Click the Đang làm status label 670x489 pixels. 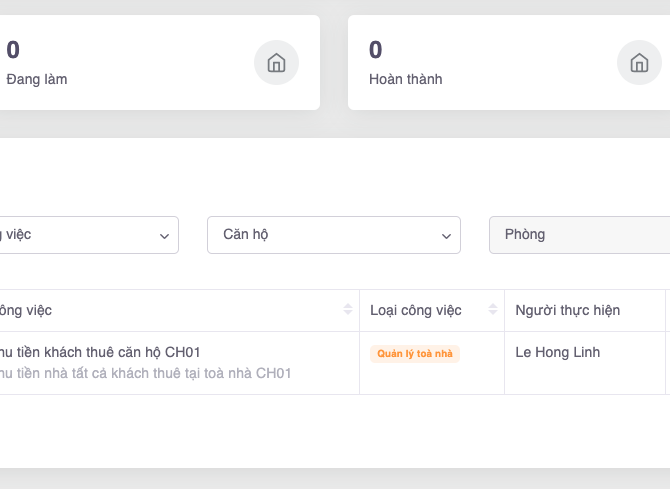(37, 79)
